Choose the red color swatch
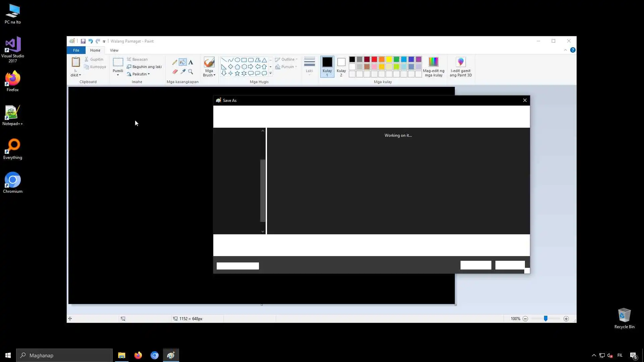This screenshot has width=644, height=362. click(374, 59)
